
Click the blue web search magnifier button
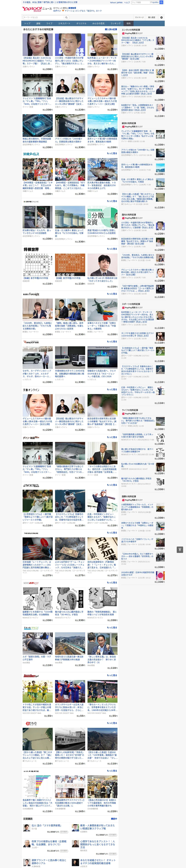pos(161,2)
